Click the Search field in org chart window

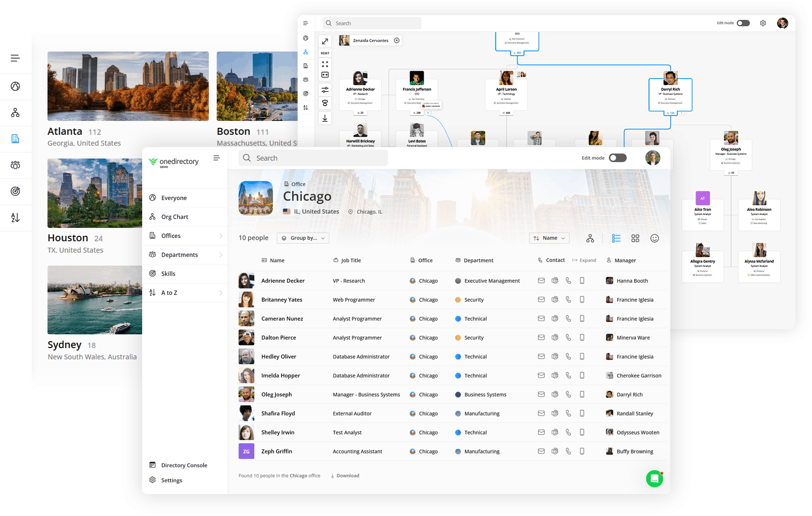pyautogui.click(x=372, y=23)
